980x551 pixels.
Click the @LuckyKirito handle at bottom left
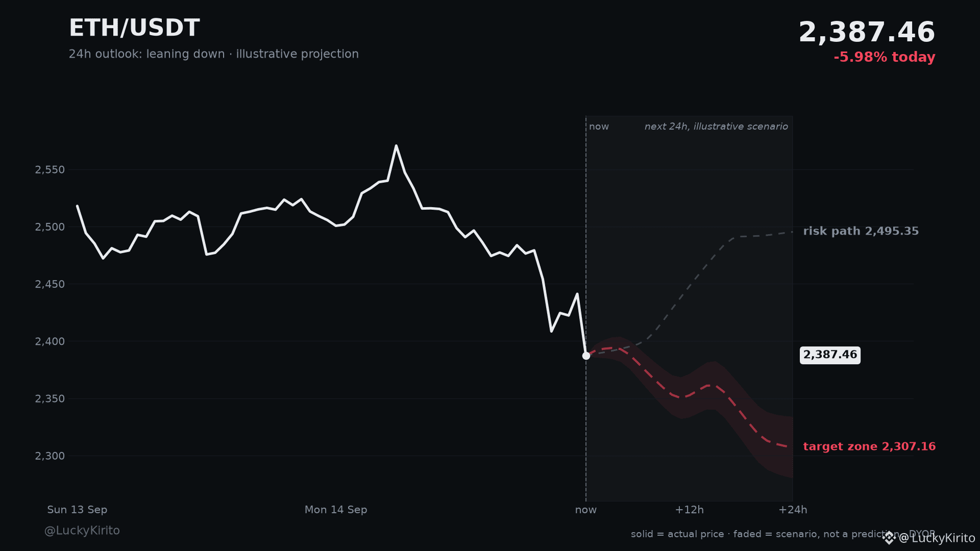tap(82, 531)
